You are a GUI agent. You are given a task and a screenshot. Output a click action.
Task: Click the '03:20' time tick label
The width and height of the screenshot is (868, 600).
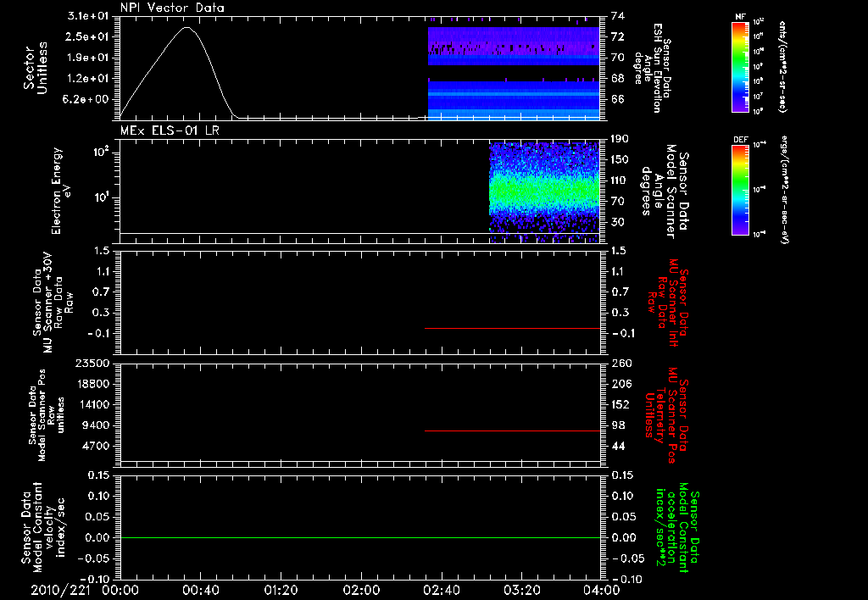point(521,590)
